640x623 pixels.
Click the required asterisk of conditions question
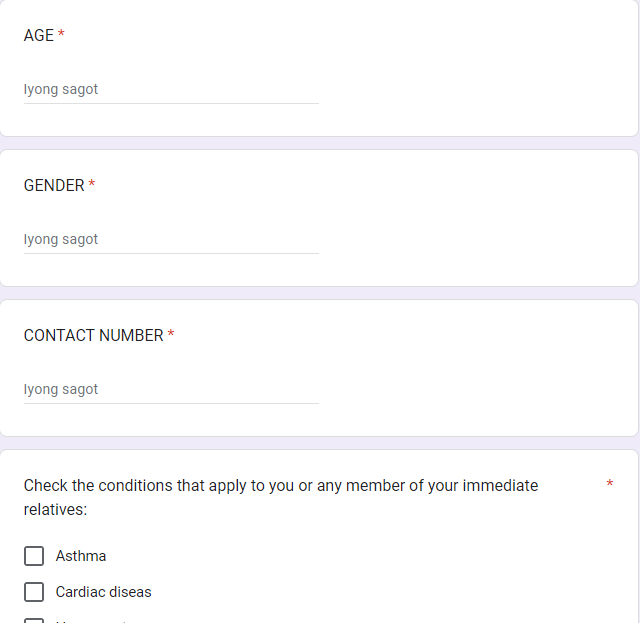pos(610,485)
